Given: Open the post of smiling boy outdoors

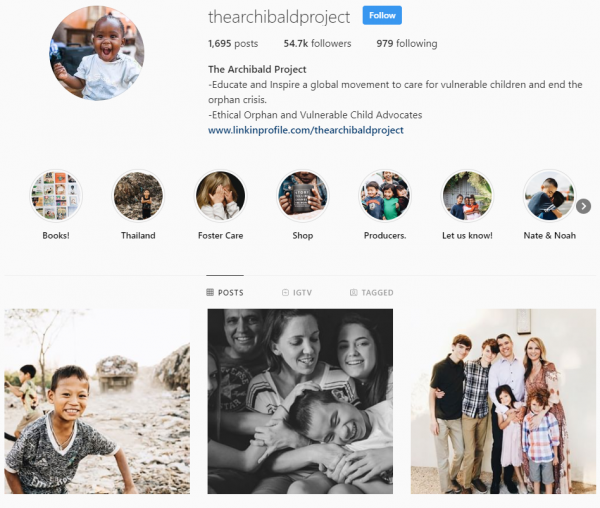Looking at the screenshot, I should click(97, 401).
